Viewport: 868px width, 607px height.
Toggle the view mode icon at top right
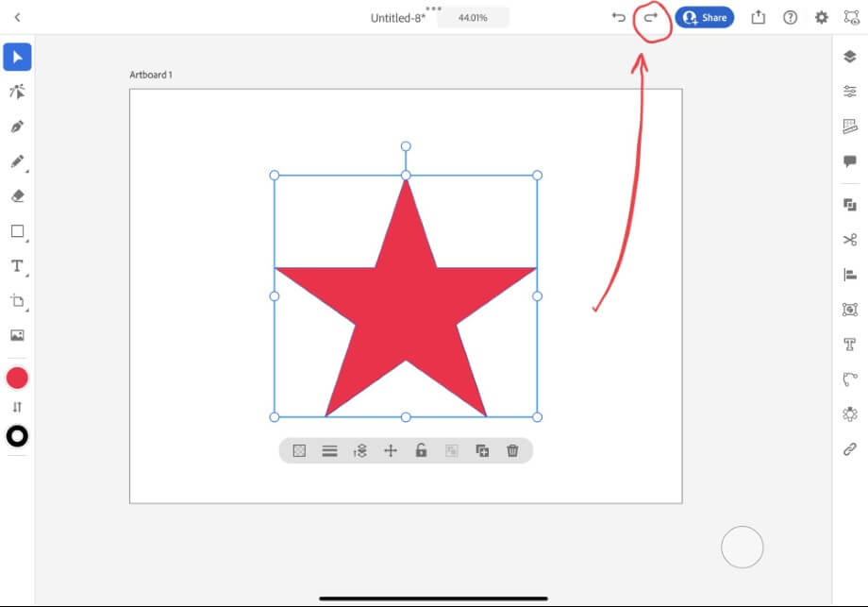pyautogui.click(x=851, y=17)
